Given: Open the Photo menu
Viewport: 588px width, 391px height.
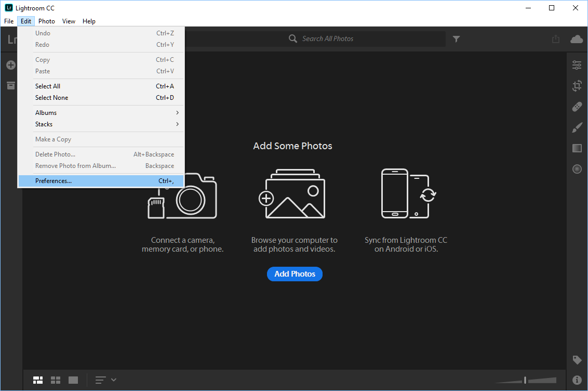Looking at the screenshot, I should [47, 21].
